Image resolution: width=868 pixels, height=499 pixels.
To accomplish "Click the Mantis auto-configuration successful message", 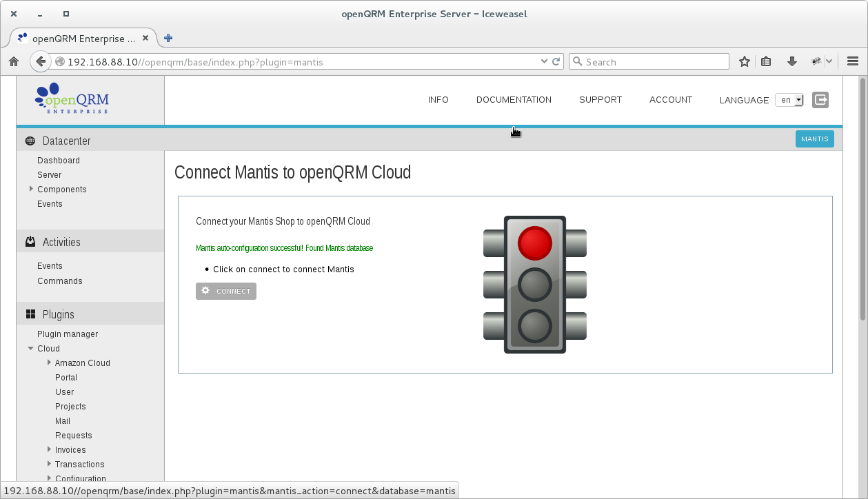I will click(x=284, y=248).
